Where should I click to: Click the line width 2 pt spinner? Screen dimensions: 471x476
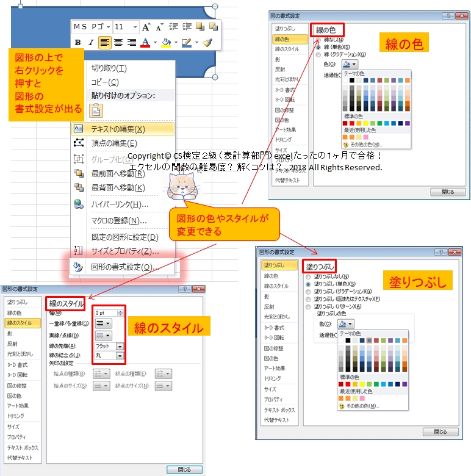click(x=120, y=313)
